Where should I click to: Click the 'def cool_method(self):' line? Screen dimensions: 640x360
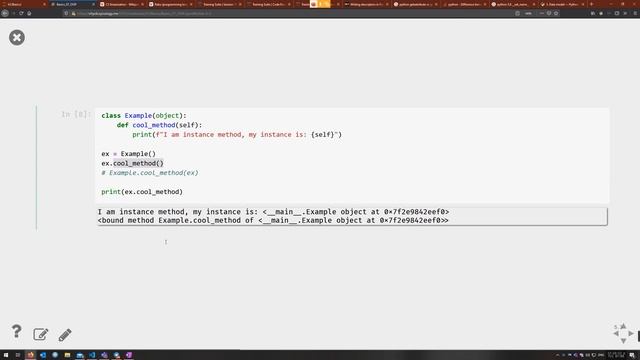(x=159, y=125)
